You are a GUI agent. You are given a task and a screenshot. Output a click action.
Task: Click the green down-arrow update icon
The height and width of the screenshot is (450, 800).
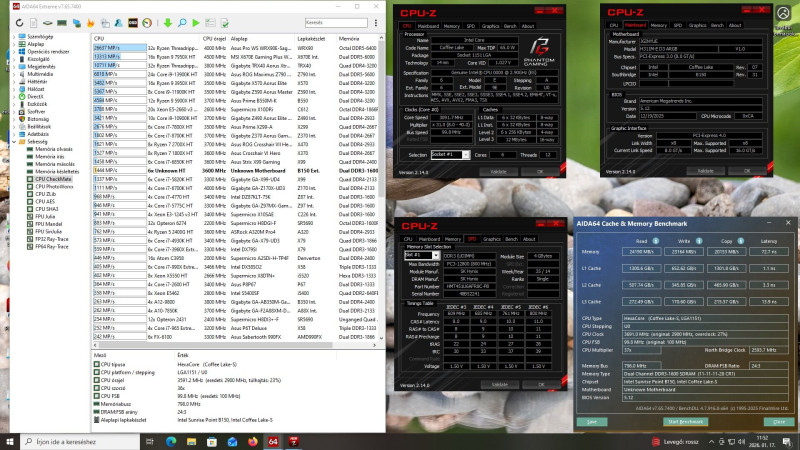click(x=168, y=23)
